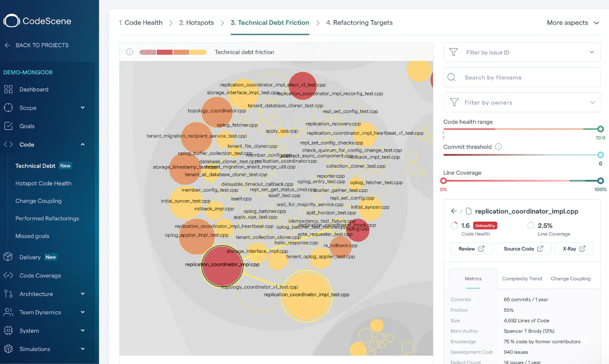
Task: Click the X-Ray button
Action: pyautogui.click(x=574, y=249)
